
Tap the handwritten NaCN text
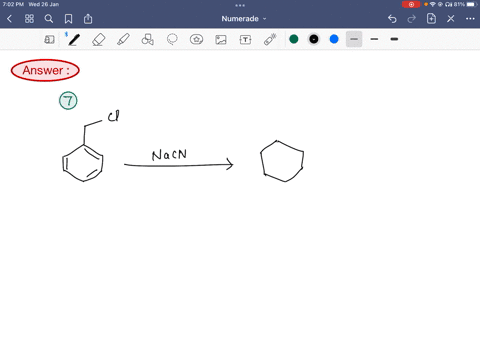point(169,155)
